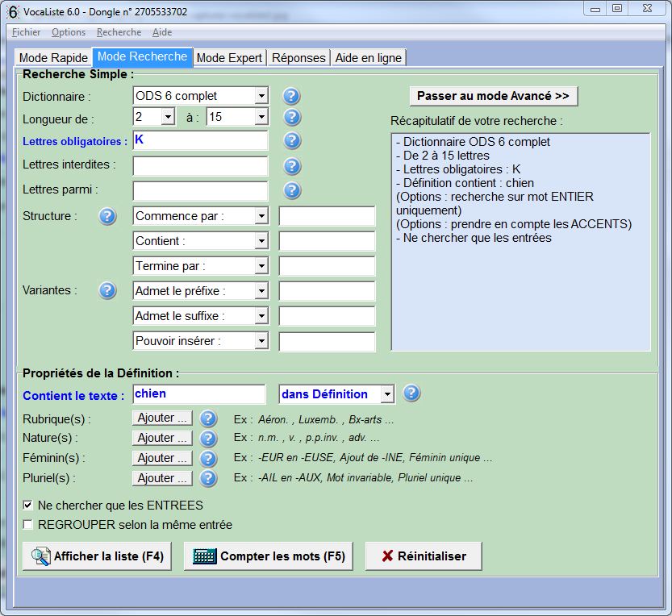Click the Contient le texte field with chien
Screen dimensions: 672x616
click(x=199, y=394)
